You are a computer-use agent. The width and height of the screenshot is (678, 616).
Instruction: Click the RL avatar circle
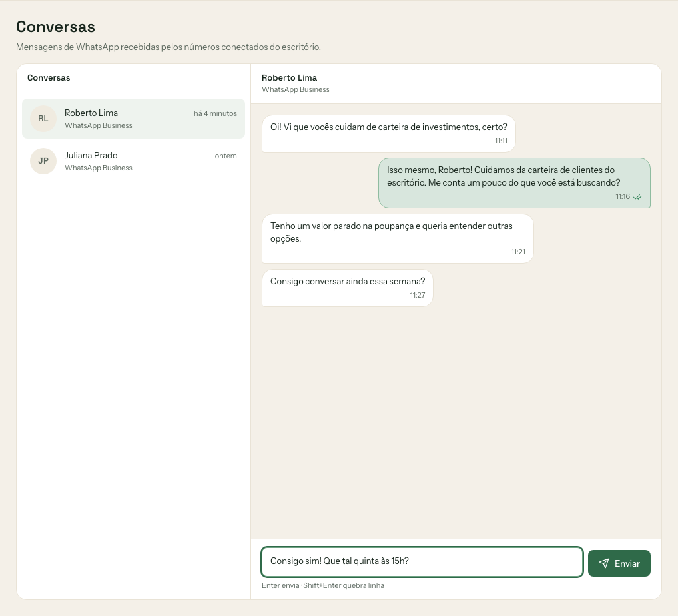(43, 119)
